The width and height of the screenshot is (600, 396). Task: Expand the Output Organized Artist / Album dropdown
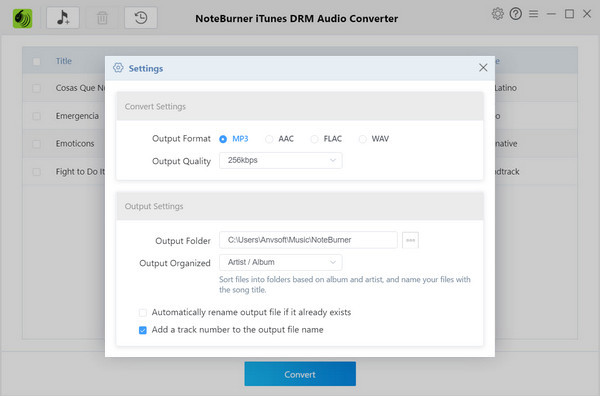[x=280, y=262]
